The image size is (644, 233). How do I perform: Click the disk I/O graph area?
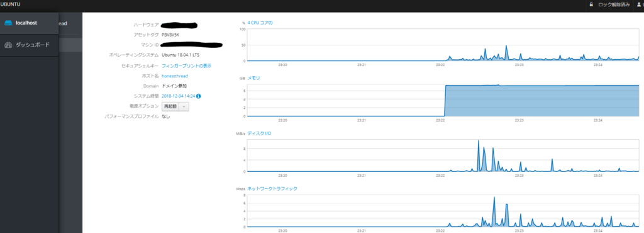click(x=443, y=156)
